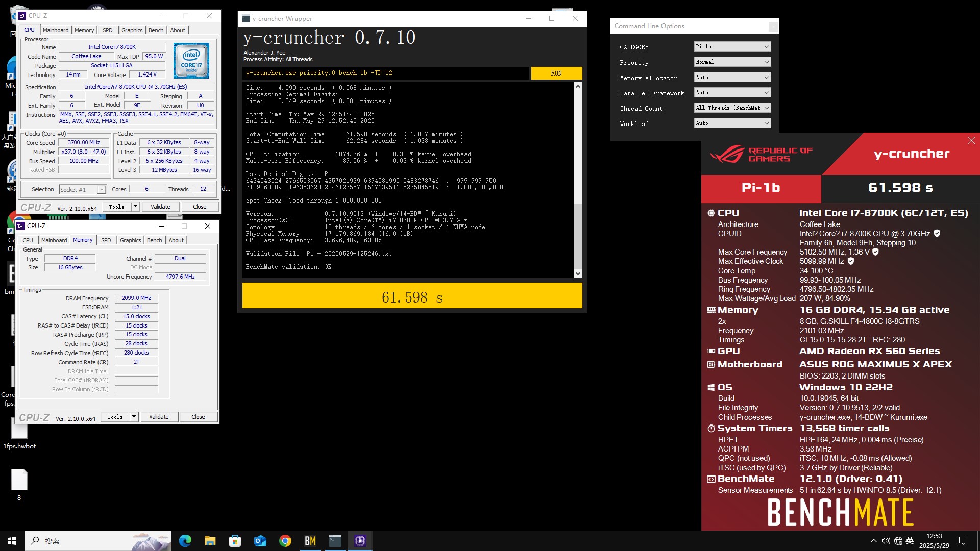Switch to Mainboard tab in top CPU-Z
Image resolution: width=980 pixels, height=551 pixels.
click(x=56, y=30)
